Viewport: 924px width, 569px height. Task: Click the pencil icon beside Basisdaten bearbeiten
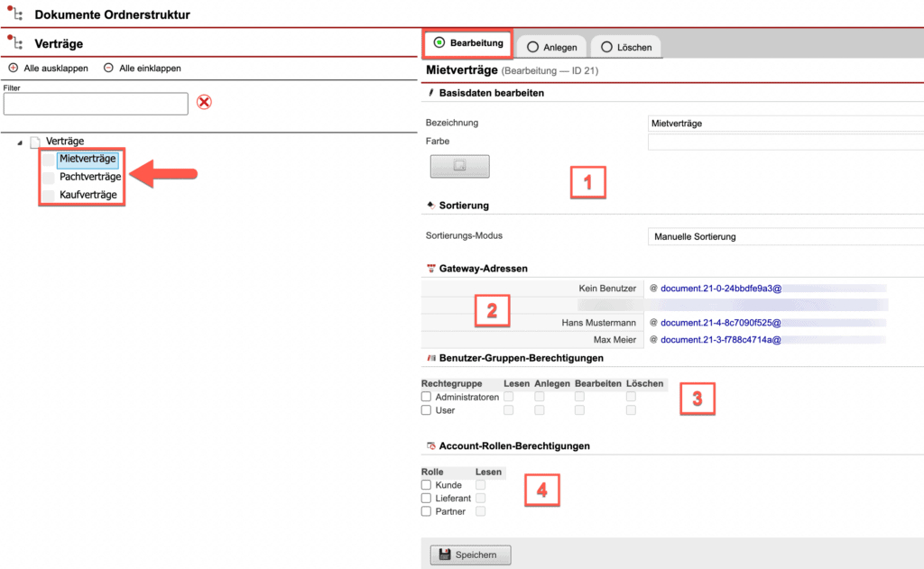pyautogui.click(x=430, y=92)
